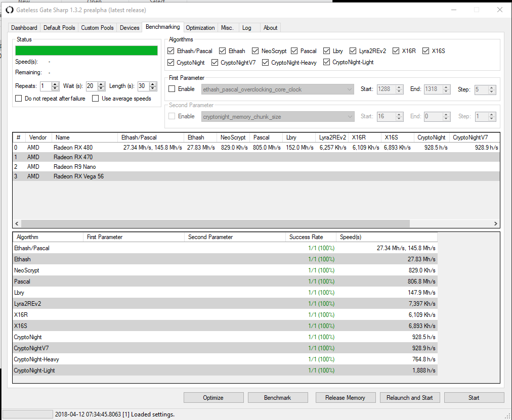This screenshot has width=512, height=420.
Task: Click the Release Memory button
Action: pyautogui.click(x=346, y=397)
